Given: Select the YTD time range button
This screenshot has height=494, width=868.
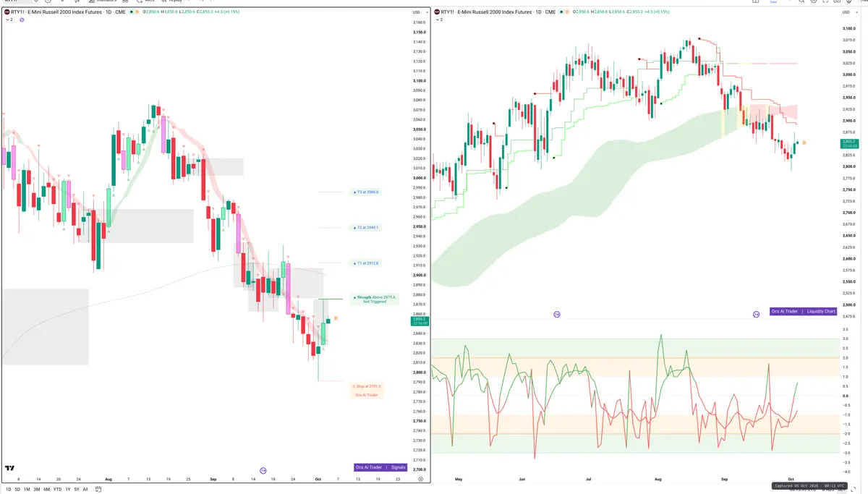Looking at the screenshot, I should coord(58,489).
